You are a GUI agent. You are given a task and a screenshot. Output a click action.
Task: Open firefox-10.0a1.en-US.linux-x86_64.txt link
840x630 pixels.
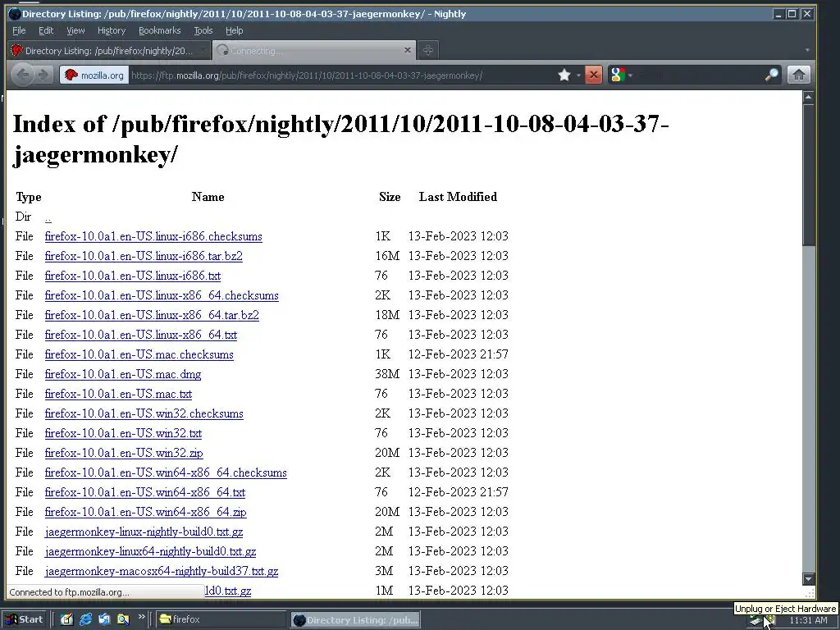pyautogui.click(x=141, y=335)
